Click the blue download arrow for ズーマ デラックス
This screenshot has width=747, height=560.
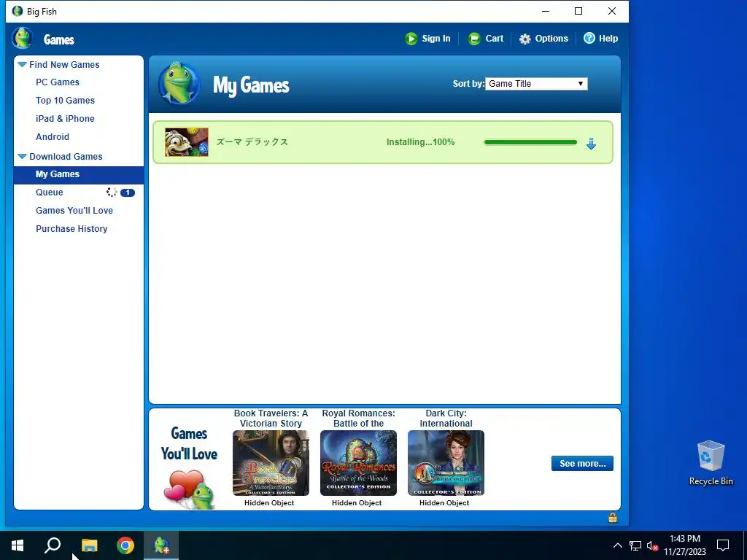pos(591,144)
